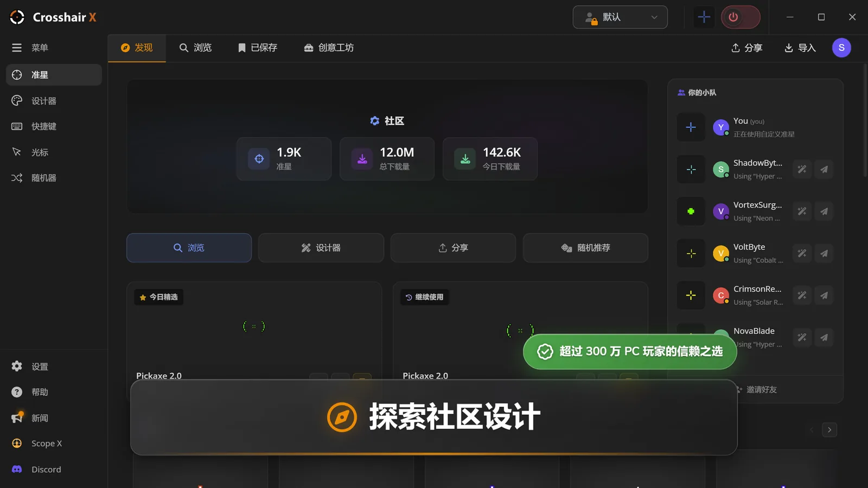Open 光标 in the sidebar

[54, 152]
